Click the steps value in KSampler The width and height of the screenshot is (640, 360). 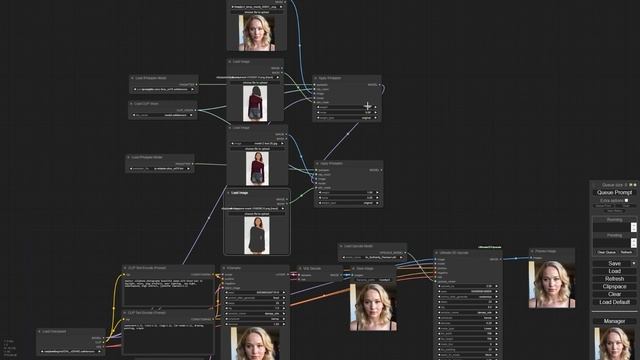(256, 303)
